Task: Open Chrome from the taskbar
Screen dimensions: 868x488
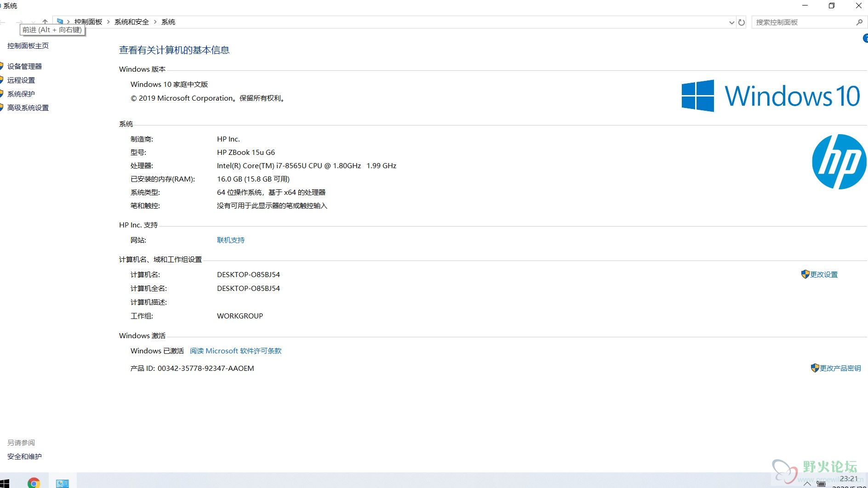Action: click(x=34, y=482)
